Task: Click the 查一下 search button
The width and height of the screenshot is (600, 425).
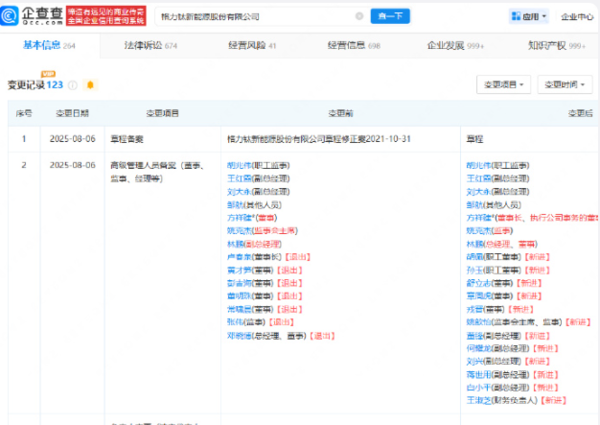Action: pyautogui.click(x=390, y=16)
